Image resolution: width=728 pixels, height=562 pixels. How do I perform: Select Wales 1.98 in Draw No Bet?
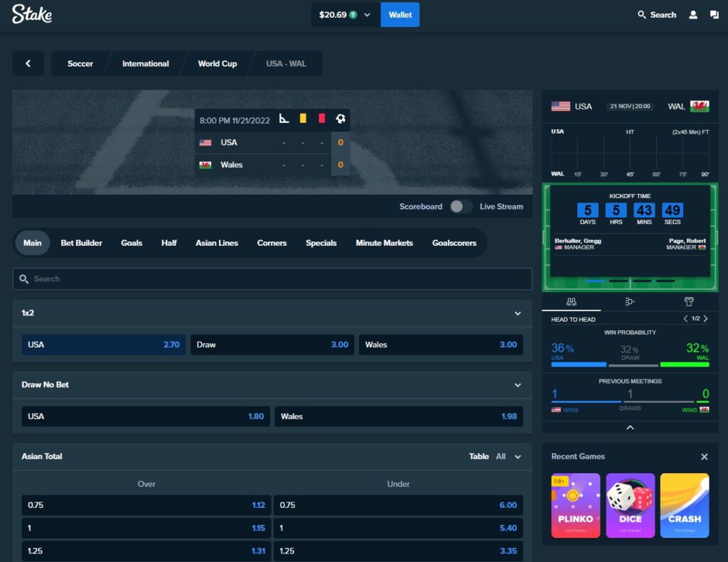(x=399, y=416)
